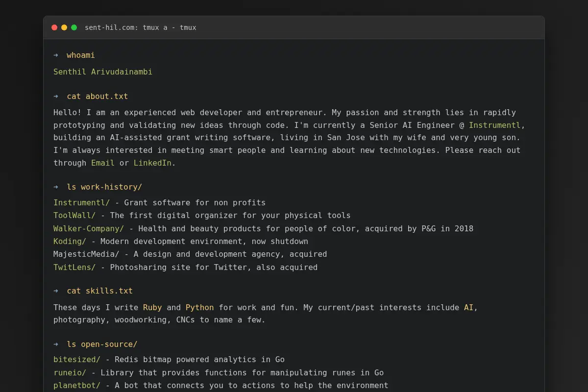Click the cat about.txt command
The image size is (588, 392).
point(98,96)
